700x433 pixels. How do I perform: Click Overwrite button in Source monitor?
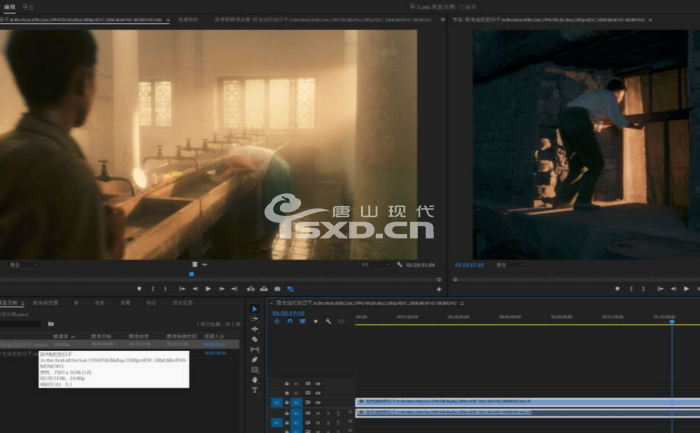264,289
